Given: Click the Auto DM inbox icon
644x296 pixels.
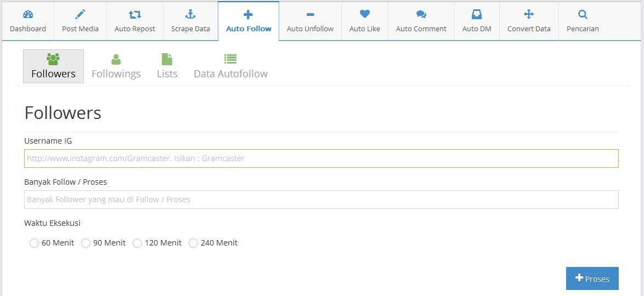Looking at the screenshot, I should [477, 15].
